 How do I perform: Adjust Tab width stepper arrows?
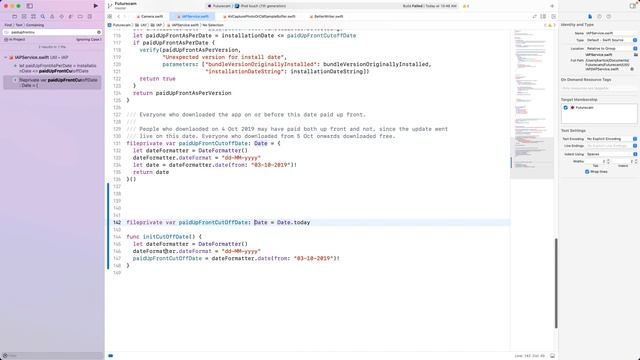point(608,162)
